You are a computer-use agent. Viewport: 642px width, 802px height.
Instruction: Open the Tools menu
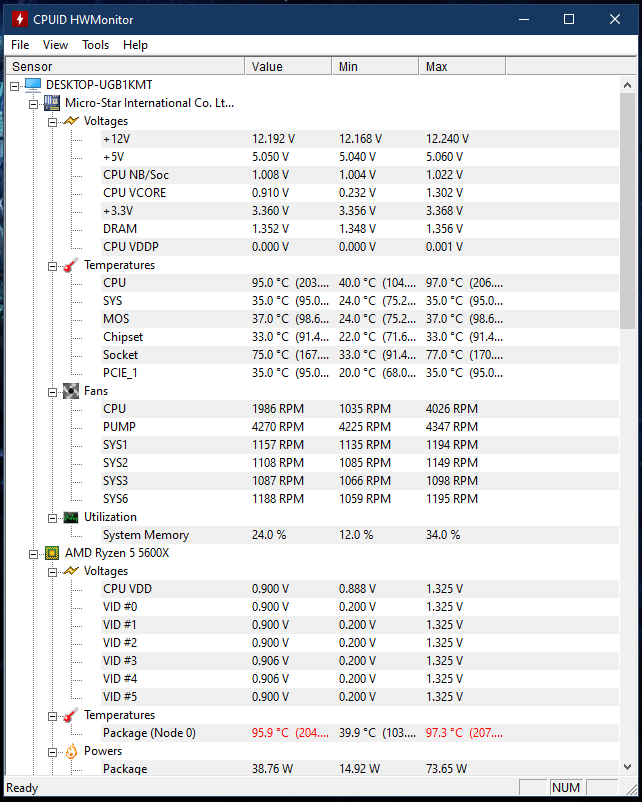[96, 45]
